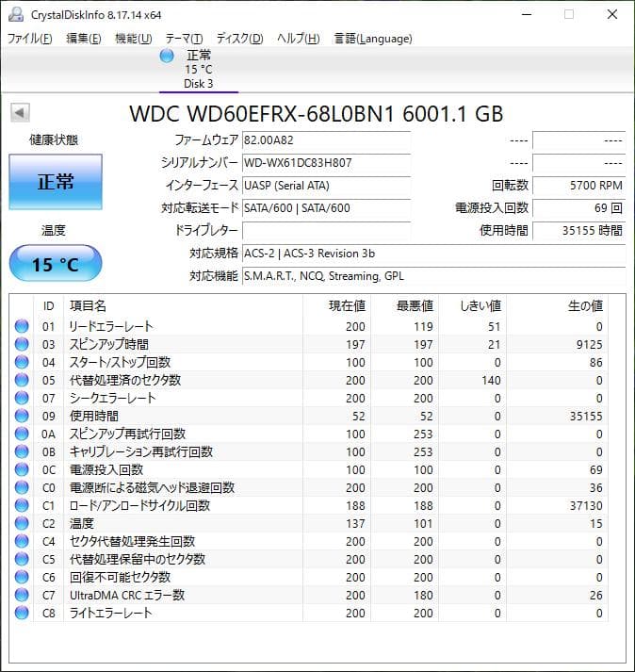The height and width of the screenshot is (672, 635).
Task: Open the テーマ(T) menu
Action: click(185, 39)
